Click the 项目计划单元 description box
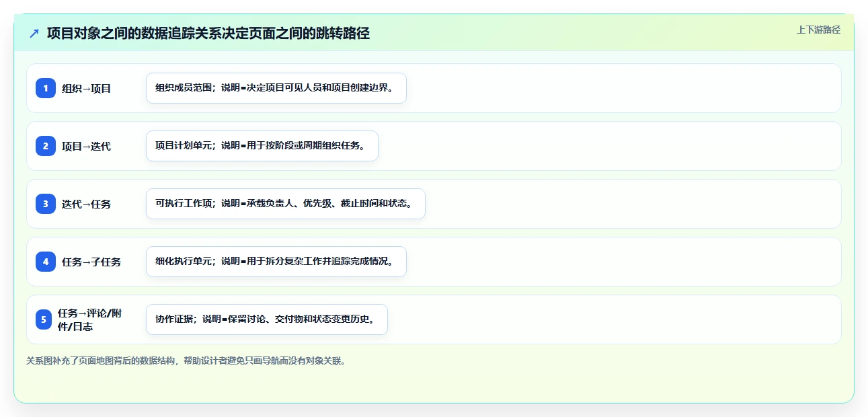Screen dimensions: 868x417 coord(262,146)
